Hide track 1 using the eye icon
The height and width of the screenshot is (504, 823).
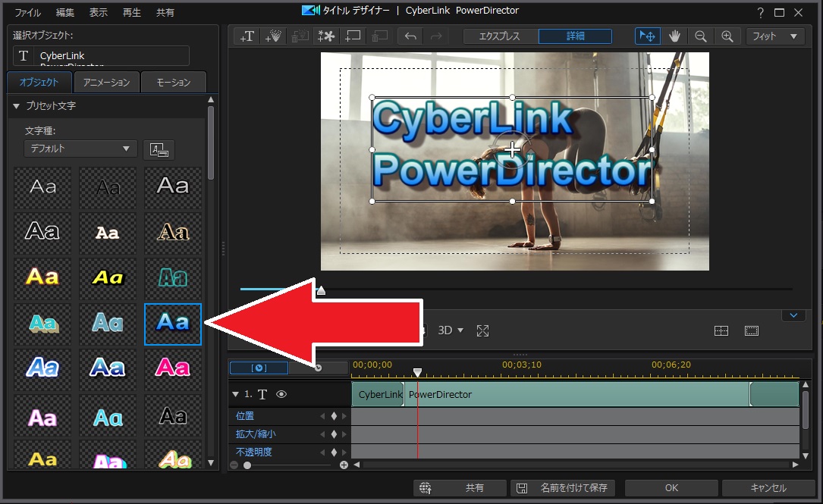point(281,394)
